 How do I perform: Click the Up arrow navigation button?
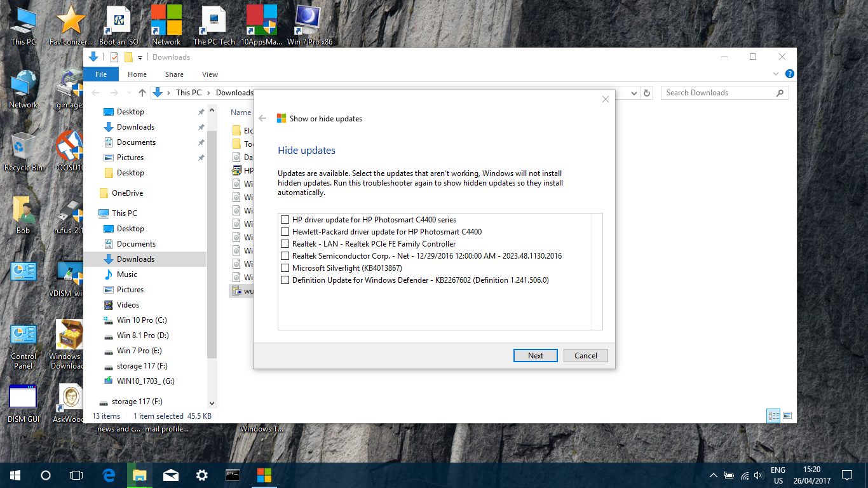coord(142,93)
